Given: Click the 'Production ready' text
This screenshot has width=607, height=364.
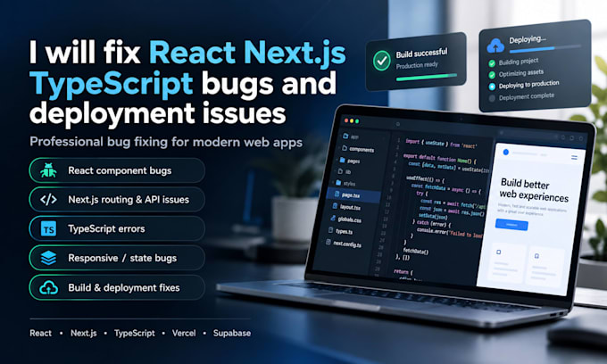Looking at the screenshot, I should (417, 65).
